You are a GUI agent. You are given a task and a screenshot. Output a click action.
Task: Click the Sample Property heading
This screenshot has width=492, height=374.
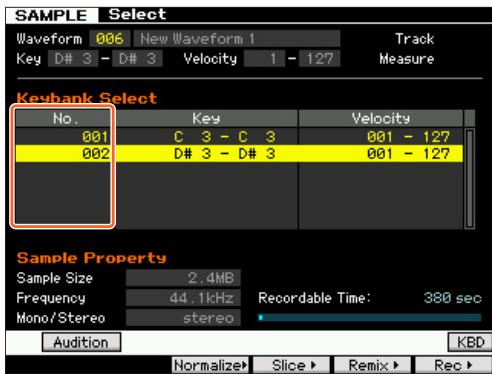click(x=91, y=258)
